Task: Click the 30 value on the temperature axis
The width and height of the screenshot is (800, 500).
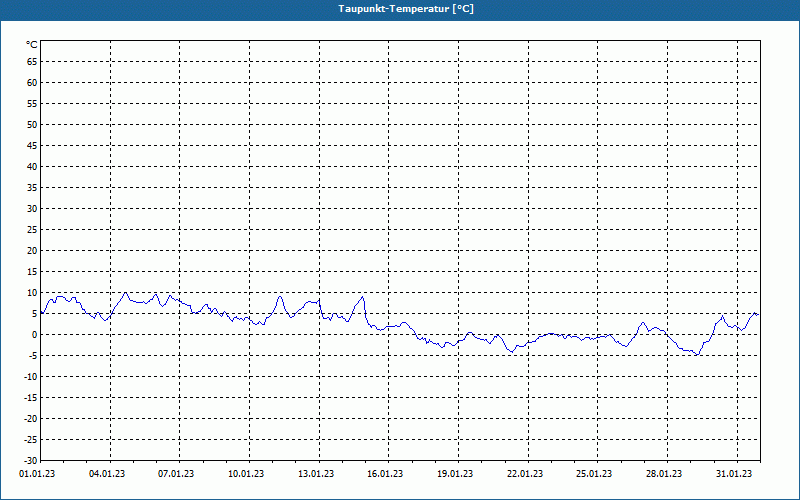Action: [x=32, y=209]
